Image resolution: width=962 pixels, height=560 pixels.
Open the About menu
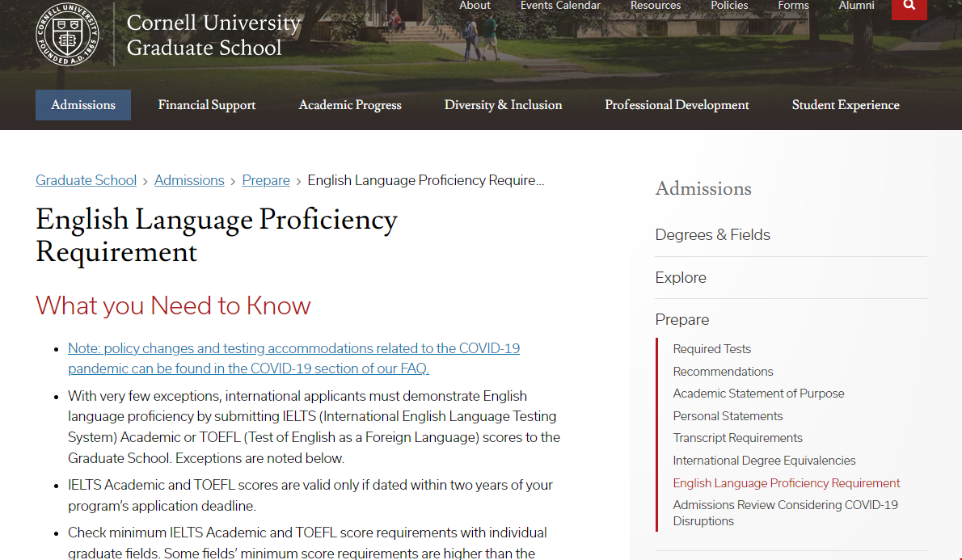475,6
